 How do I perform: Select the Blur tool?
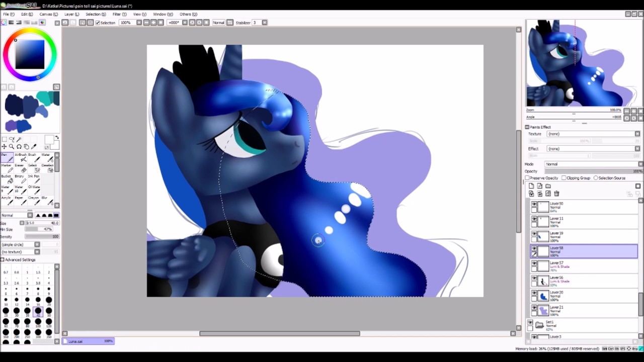47,201
